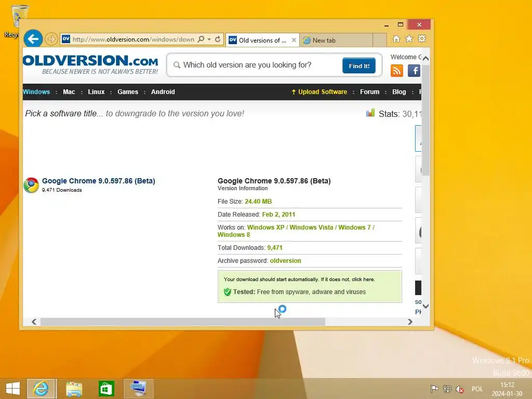This screenshot has height=399, width=532.
Task: Switch to the 'New tab' tab
Action: pyautogui.click(x=336, y=41)
